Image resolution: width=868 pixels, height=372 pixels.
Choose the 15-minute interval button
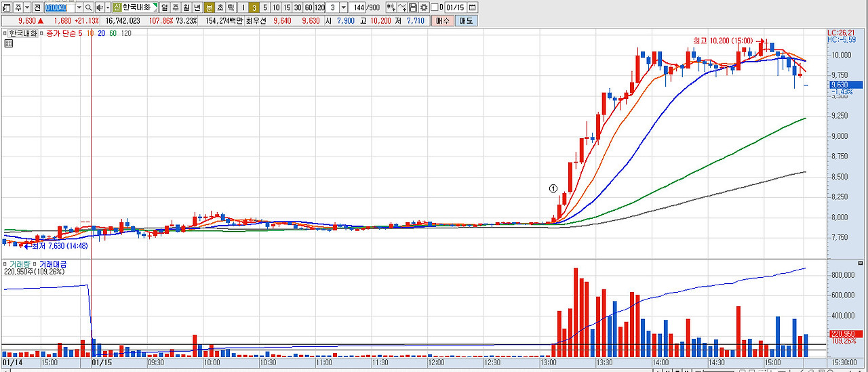pos(287,7)
